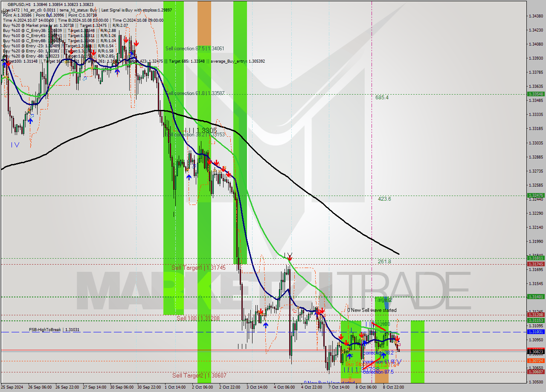Viewport: 546px width, 392px height.
Task: Click the 'Buy %20 @ Entry -50' line
Action: click(58, 51)
